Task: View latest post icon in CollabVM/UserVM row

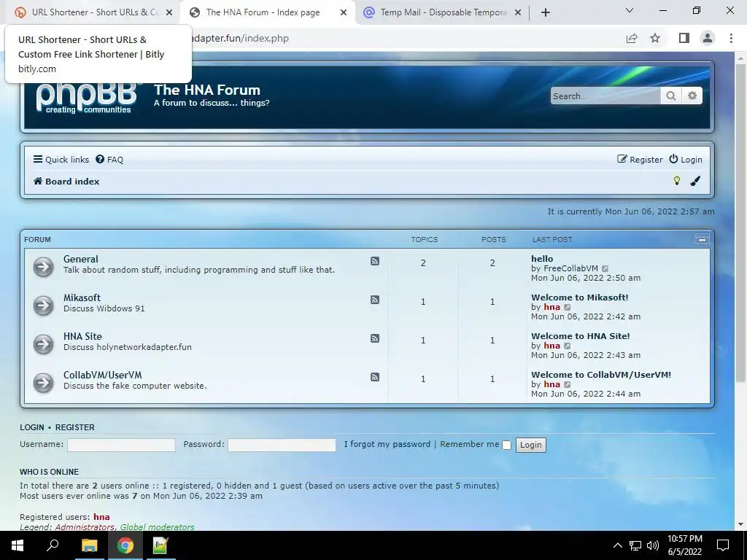Action: [568, 384]
